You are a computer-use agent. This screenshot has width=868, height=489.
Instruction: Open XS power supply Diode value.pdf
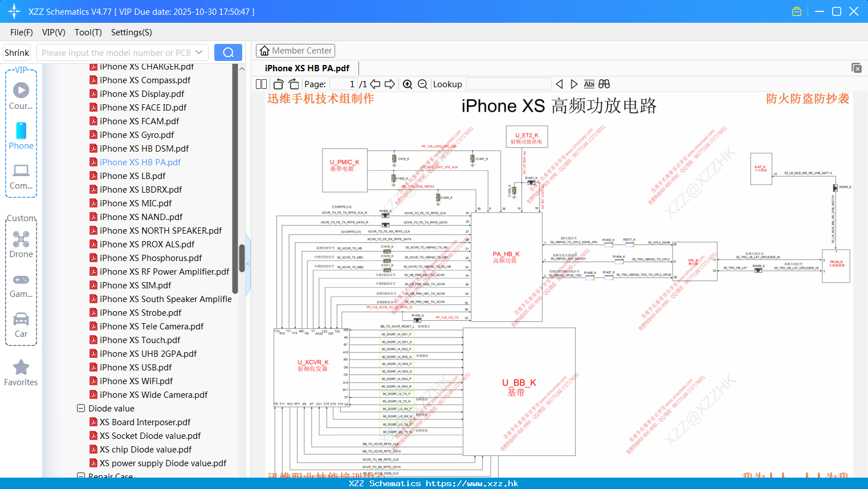[x=162, y=463]
